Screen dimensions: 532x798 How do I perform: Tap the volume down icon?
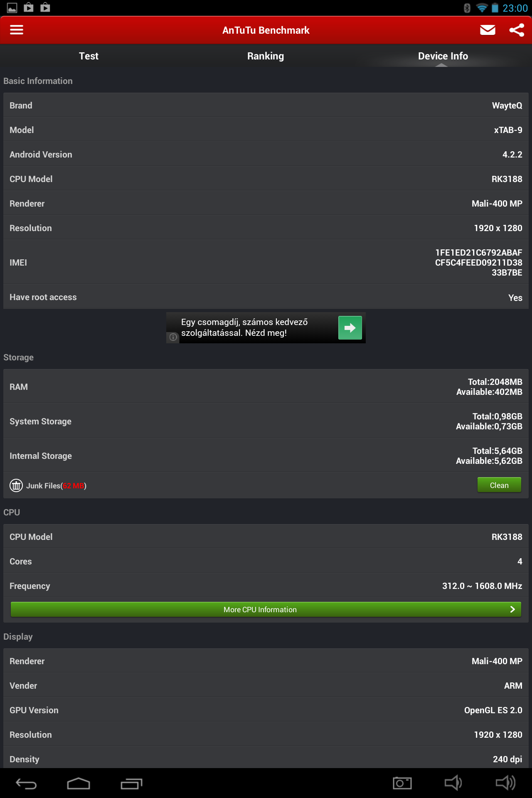pos(453,783)
